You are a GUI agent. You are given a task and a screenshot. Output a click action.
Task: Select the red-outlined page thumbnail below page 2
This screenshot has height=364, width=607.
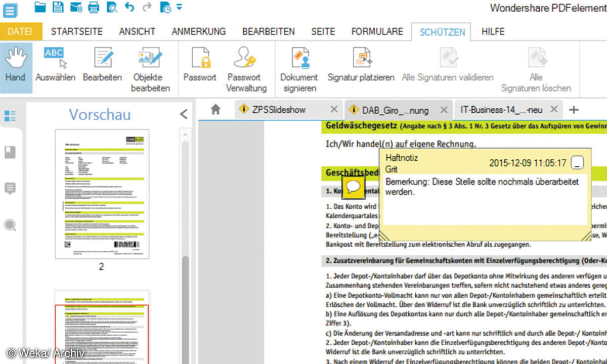[x=102, y=327]
